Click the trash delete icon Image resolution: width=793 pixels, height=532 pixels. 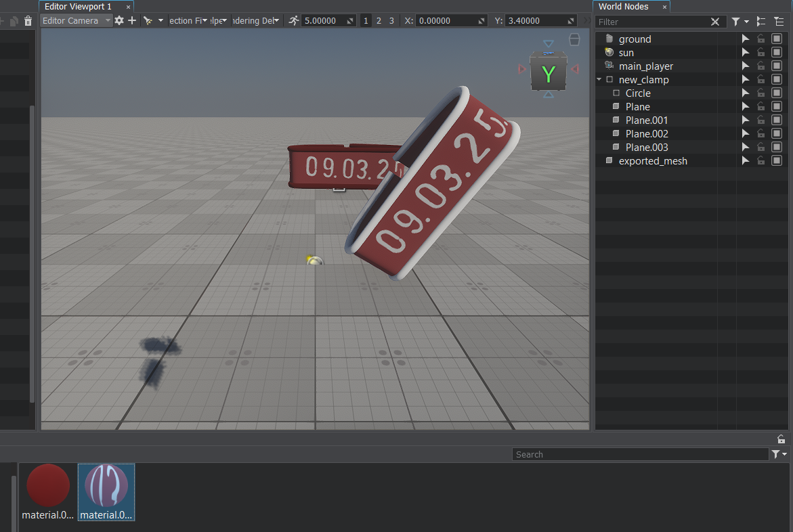(28, 21)
